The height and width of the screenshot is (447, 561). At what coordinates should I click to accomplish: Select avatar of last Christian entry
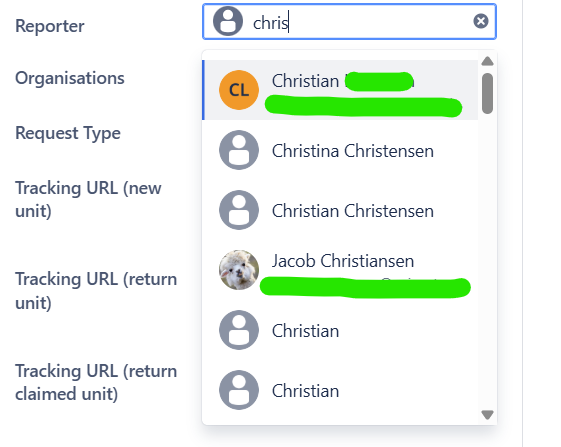click(239, 390)
